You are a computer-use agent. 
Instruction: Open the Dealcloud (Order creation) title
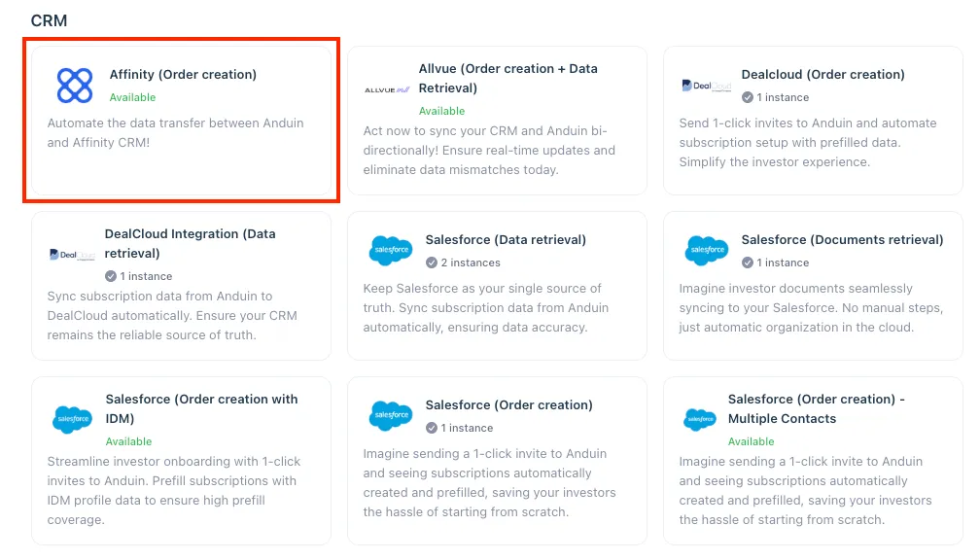[823, 74]
